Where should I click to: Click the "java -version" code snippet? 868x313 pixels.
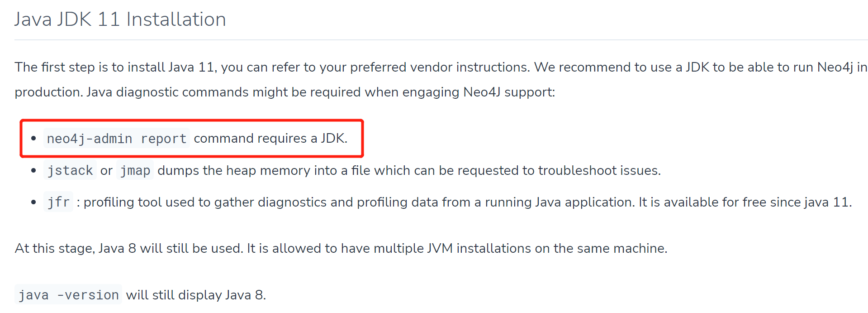(68, 295)
